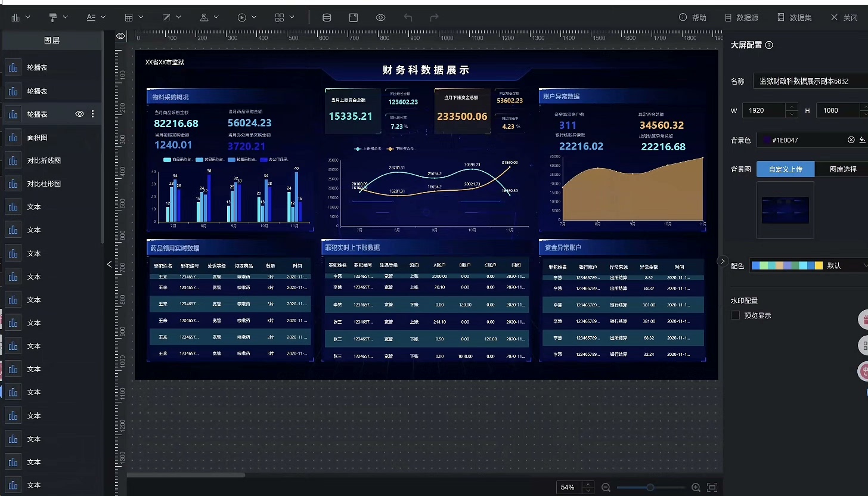The height and width of the screenshot is (496, 868).
Task: Open the bar chart components menu
Action: click(22, 18)
